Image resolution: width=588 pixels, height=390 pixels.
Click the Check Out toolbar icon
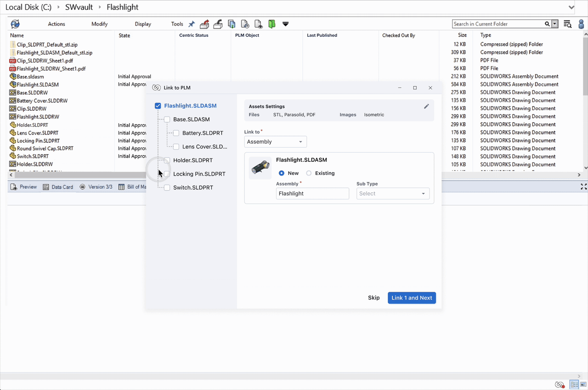204,24
